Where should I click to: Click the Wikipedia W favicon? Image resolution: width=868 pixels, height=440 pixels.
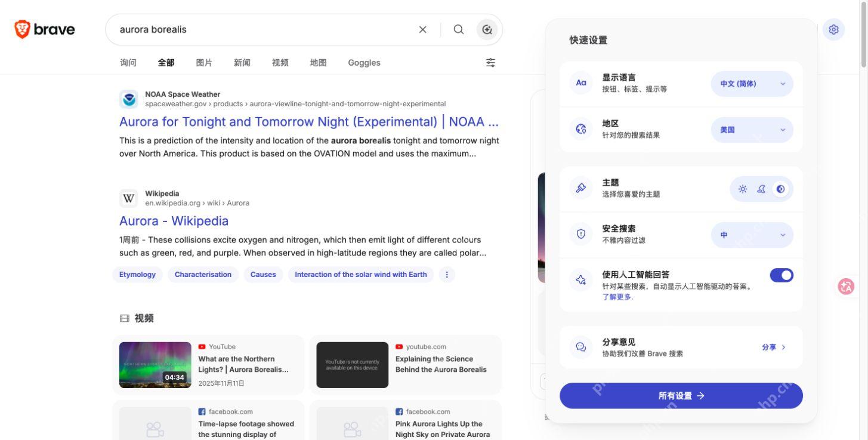pyautogui.click(x=129, y=198)
